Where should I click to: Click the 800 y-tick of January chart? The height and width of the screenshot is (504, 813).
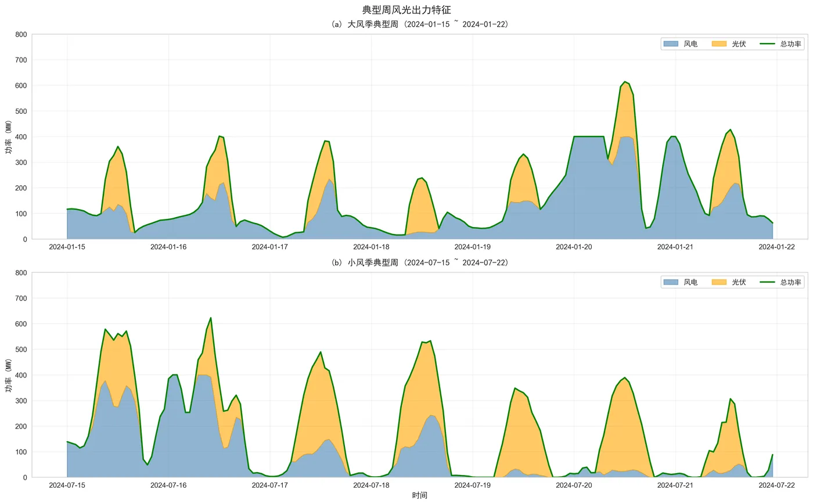(x=20, y=35)
